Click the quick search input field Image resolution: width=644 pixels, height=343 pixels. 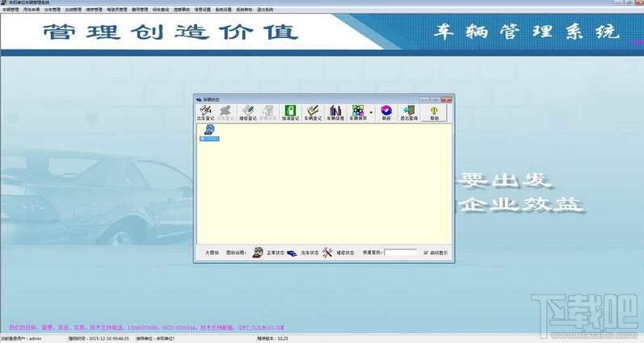[x=401, y=253]
